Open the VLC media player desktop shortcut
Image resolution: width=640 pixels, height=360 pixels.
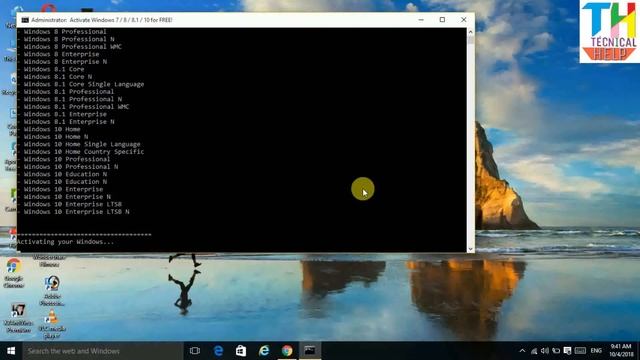pyautogui.click(x=52, y=324)
